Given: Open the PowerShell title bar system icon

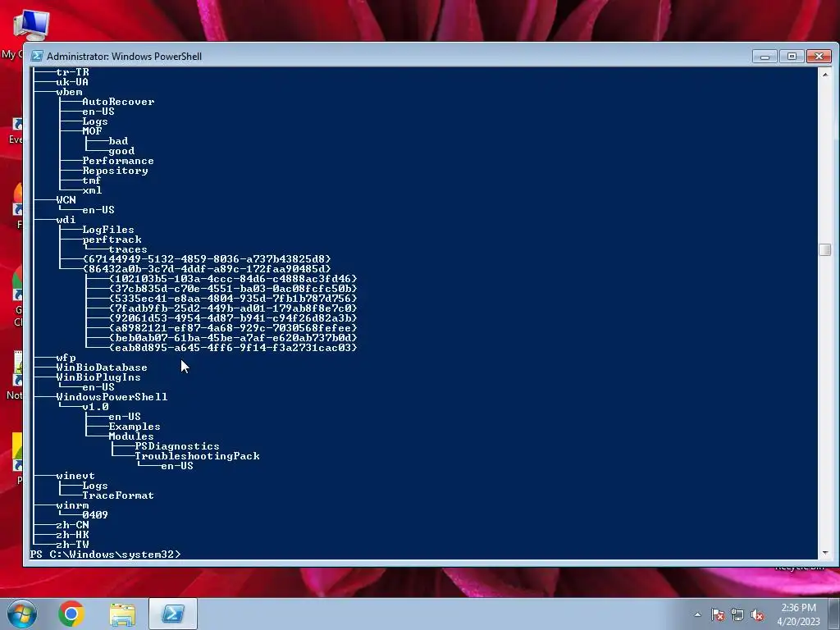Looking at the screenshot, I should [x=37, y=57].
